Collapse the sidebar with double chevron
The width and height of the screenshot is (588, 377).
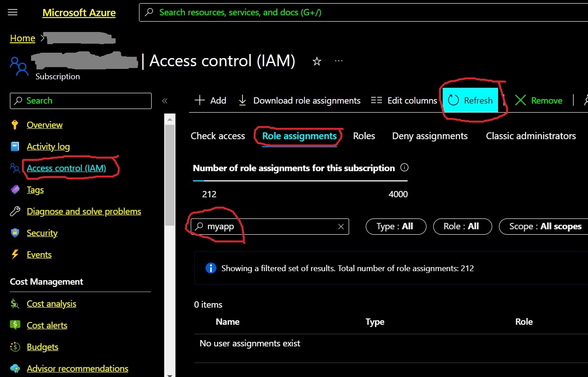point(165,101)
